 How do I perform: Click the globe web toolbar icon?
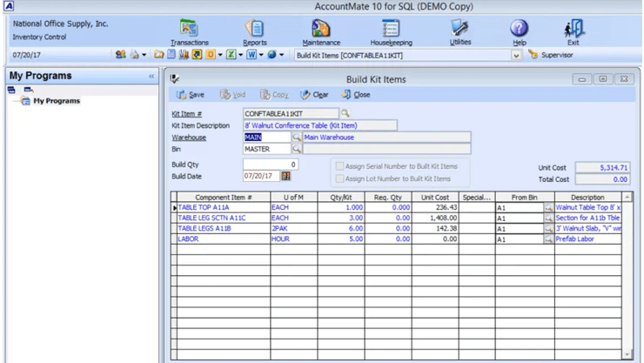pos(272,54)
